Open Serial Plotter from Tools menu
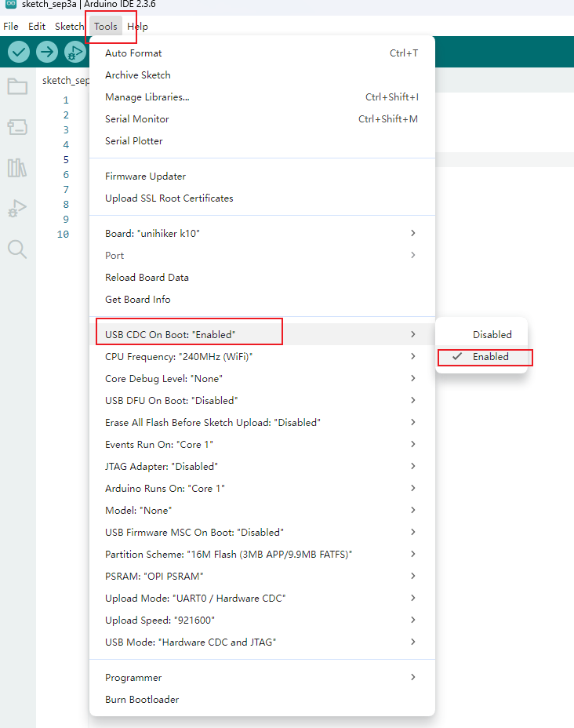 [262, 140]
